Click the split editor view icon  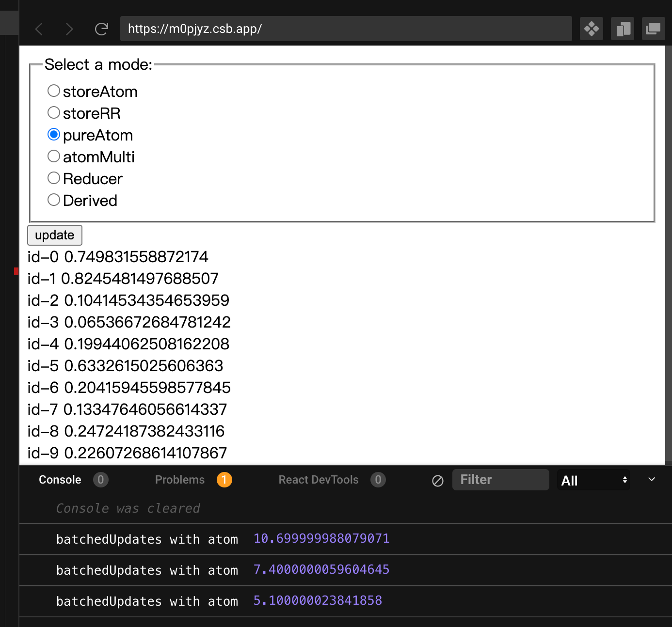click(622, 29)
